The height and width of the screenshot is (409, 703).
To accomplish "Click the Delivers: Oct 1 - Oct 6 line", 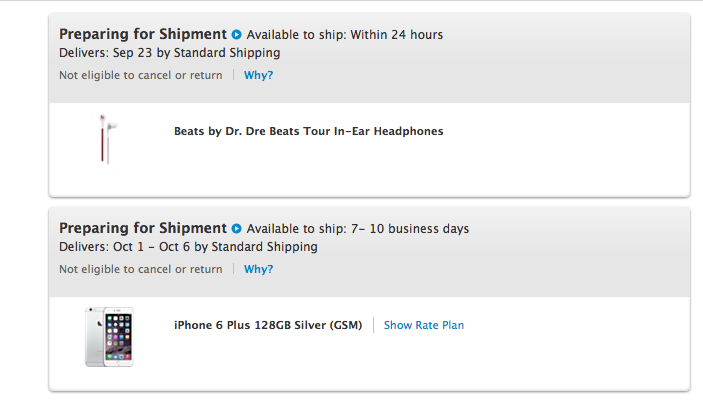I will coord(188,246).
